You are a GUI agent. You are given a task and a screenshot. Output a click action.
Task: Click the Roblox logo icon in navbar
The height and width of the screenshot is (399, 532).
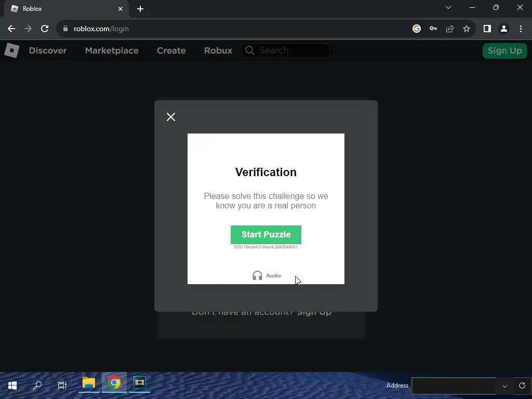pyautogui.click(x=12, y=50)
